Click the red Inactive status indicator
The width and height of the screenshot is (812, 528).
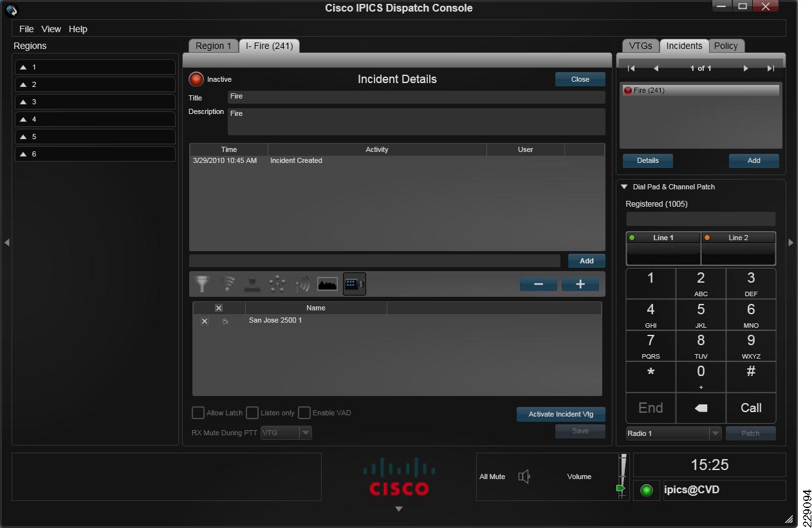pyautogui.click(x=196, y=79)
